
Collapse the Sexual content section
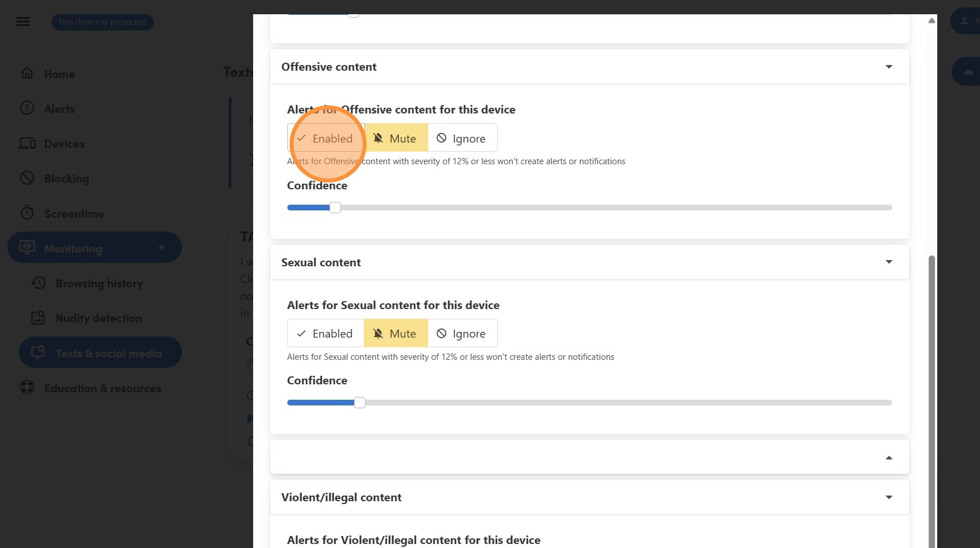pos(889,262)
